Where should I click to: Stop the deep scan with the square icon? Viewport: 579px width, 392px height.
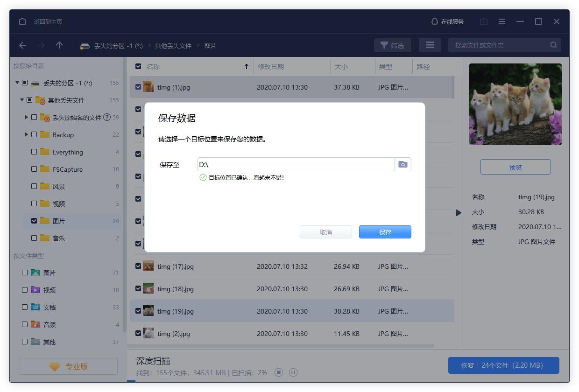(278, 372)
